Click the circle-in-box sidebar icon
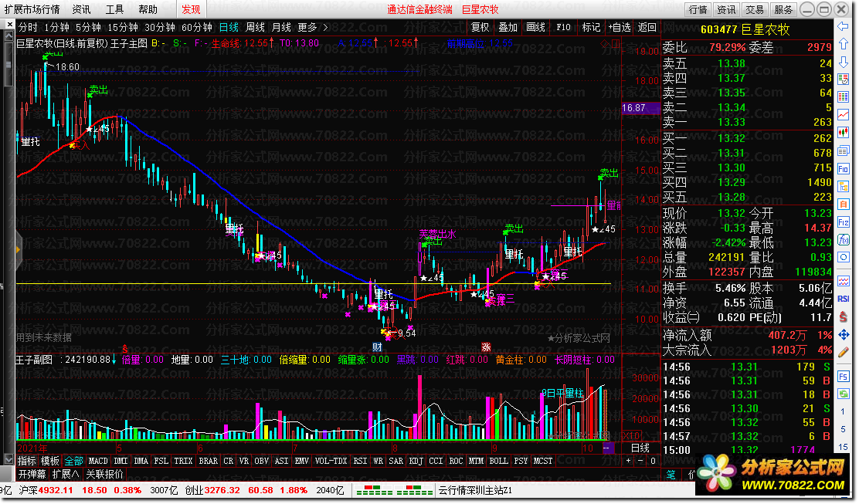This screenshot has width=859, height=504. click(x=843, y=257)
